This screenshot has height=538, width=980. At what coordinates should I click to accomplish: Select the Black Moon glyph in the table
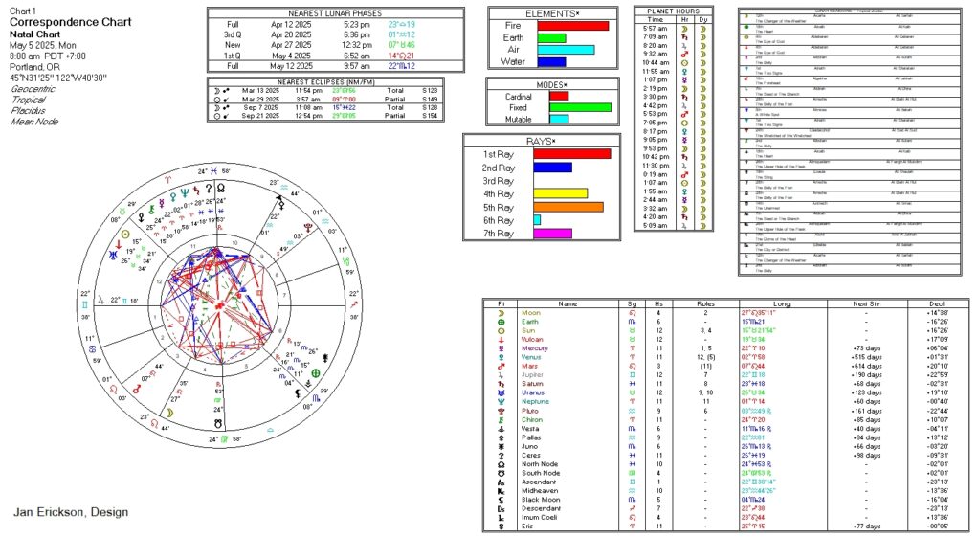coord(501,500)
